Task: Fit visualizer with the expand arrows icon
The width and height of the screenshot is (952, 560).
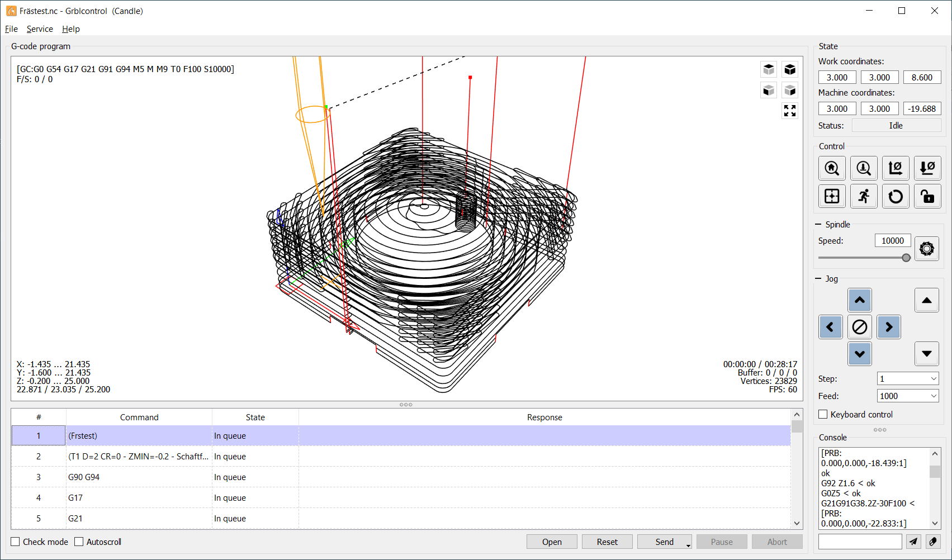Action: click(790, 111)
